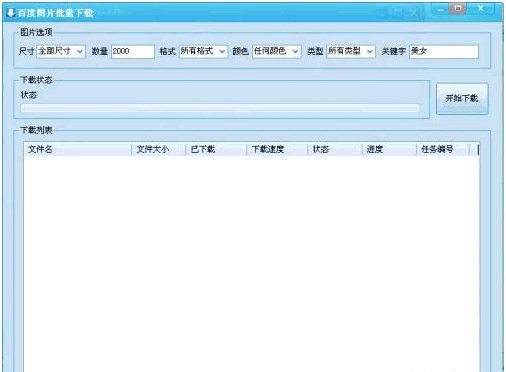Sort list by 文件名 column header
The image size is (506, 372).
click(x=78, y=149)
